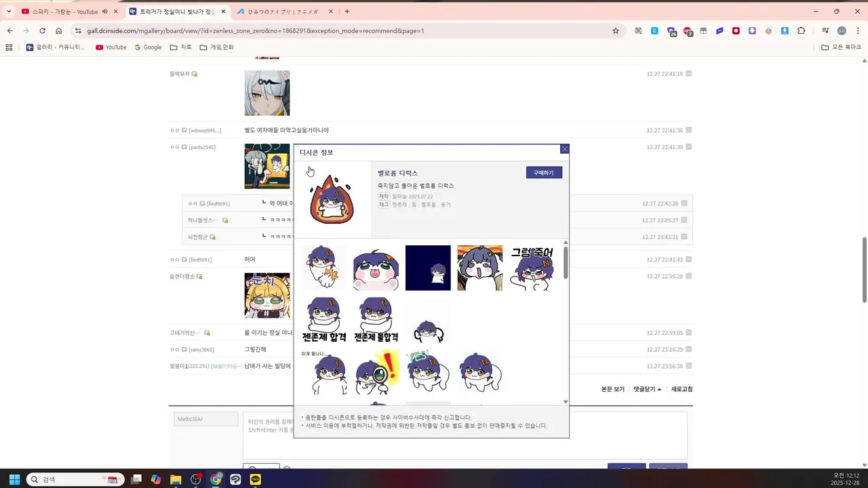868x488 pixels.
Task: Click the 들딱유저 commenter name
Action: click(x=180, y=74)
